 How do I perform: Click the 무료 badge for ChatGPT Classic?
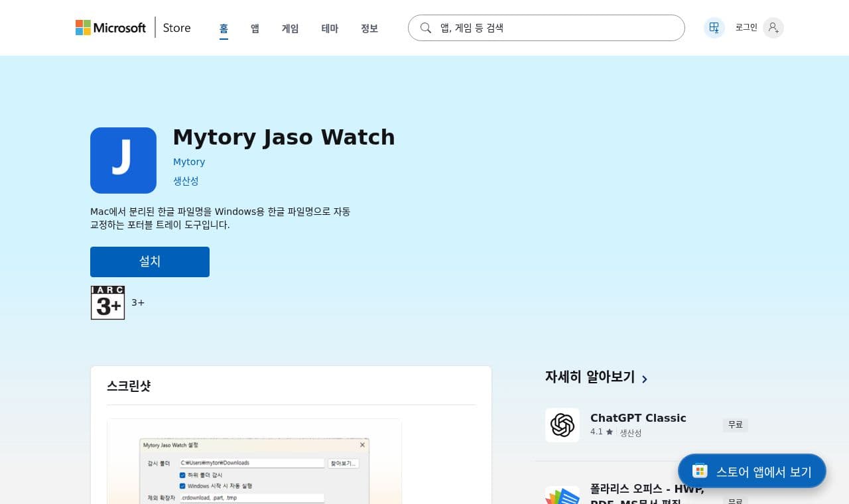(x=736, y=425)
